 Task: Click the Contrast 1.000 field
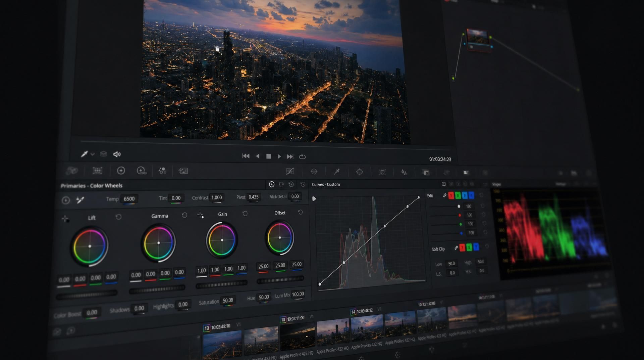click(x=217, y=197)
